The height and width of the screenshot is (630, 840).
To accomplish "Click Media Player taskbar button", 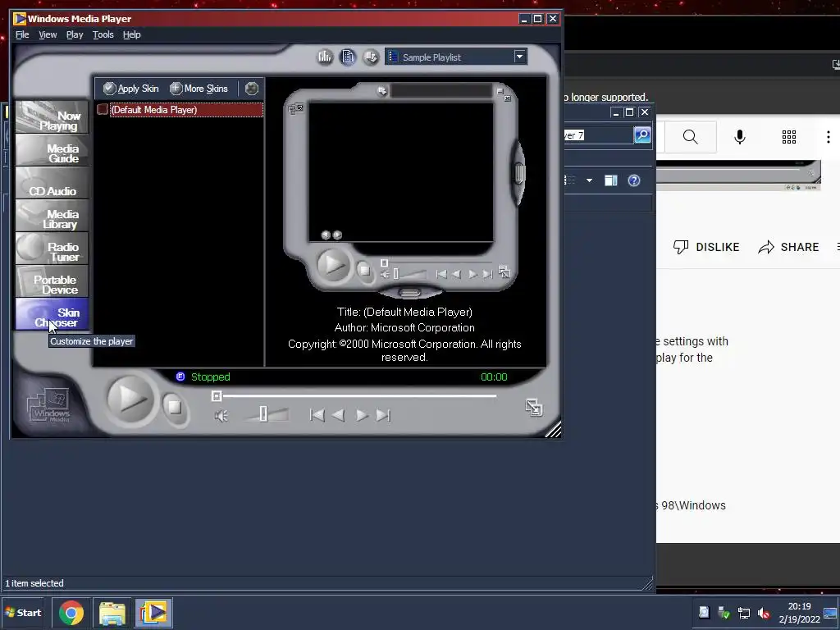I will point(153,613).
